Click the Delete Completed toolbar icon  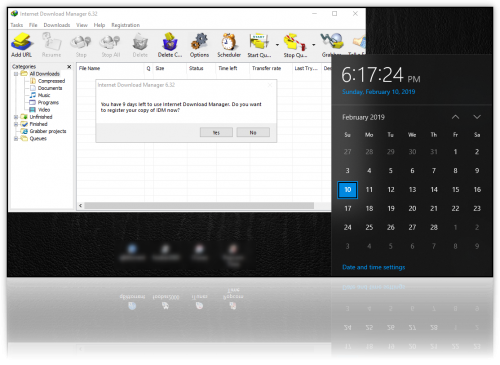pos(170,42)
